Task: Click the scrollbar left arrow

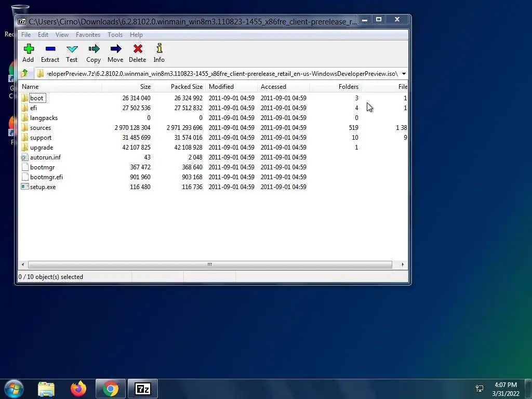Action: pyautogui.click(x=23, y=264)
